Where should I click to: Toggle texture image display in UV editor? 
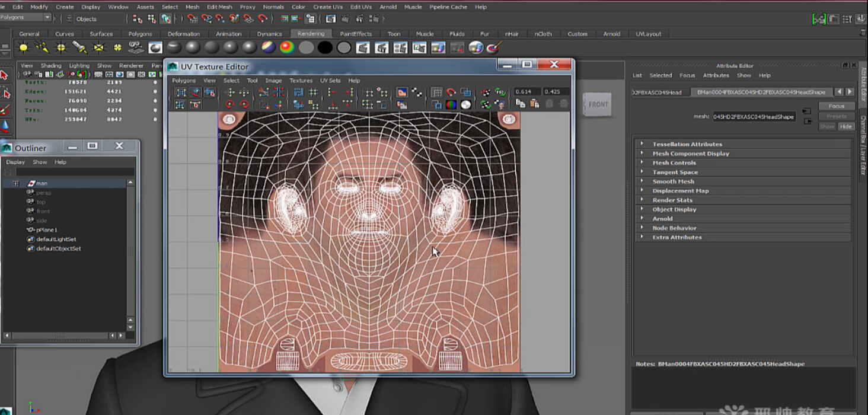click(402, 92)
